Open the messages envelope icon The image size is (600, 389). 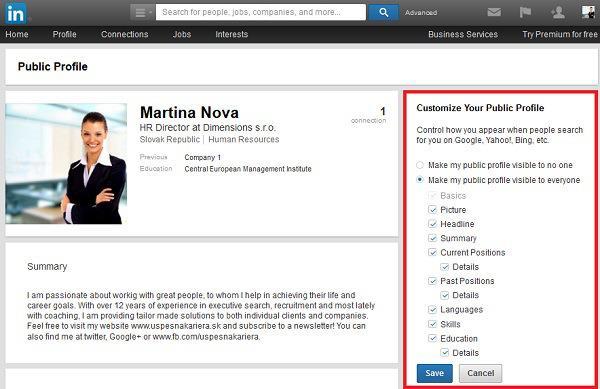494,12
